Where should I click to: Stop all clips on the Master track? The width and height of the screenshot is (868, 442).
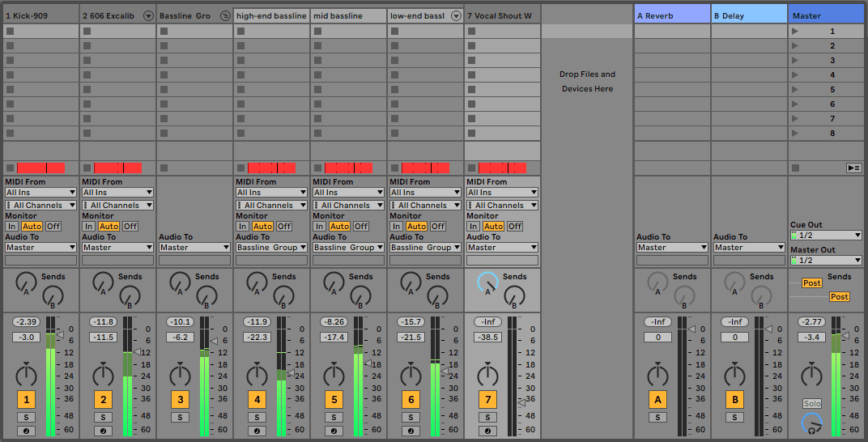[795, 168]
